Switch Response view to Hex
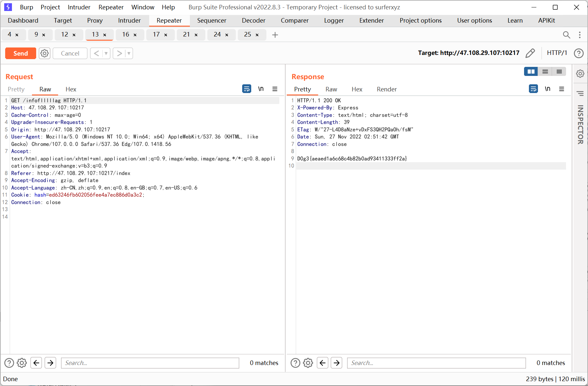The width and height of the screenshot is (588, 386). click(x=357, y=89)
